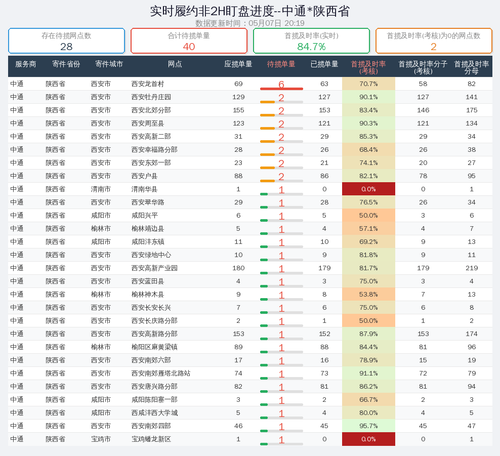Viewport: 500px width, 456px height.
Task: Click the 服务商 column header
Action: (25, 64)
